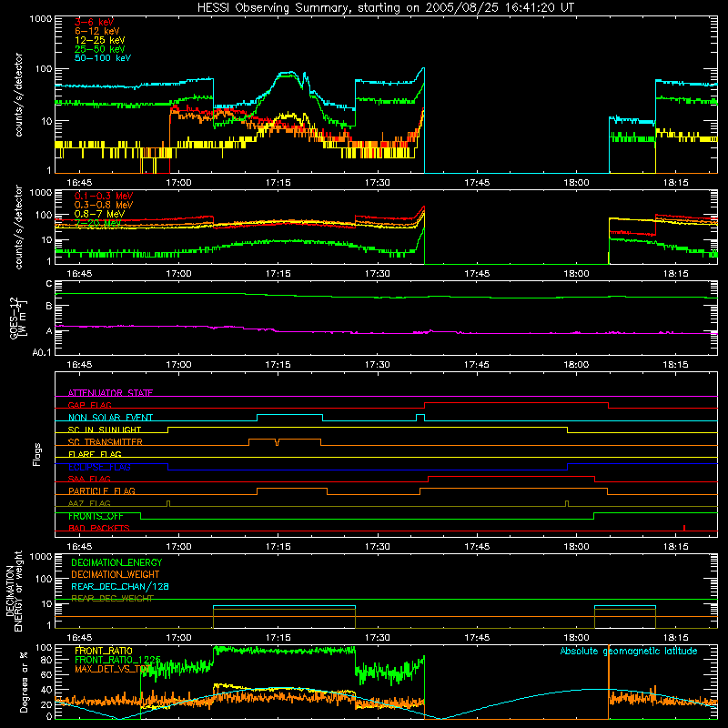This screenshot has height=728, width=728.
Task: Select the SAA_FLAG label
Action: click(x=89, y=479)
